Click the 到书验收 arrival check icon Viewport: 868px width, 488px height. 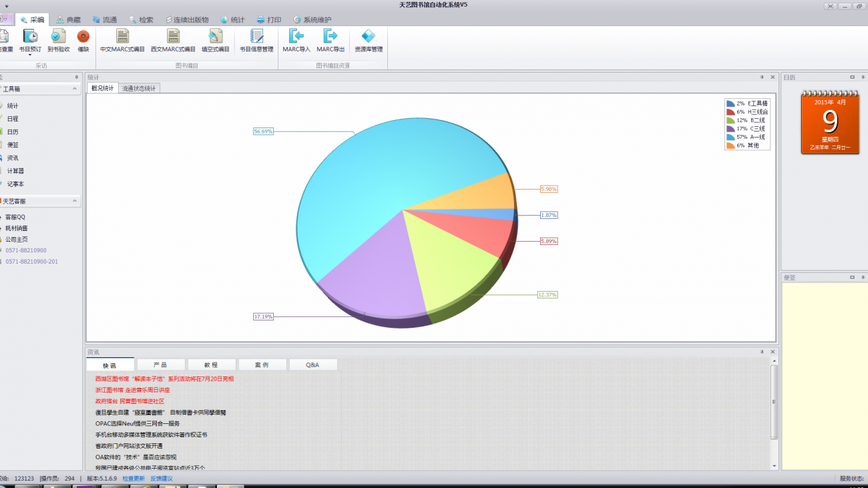coord(58,37)
